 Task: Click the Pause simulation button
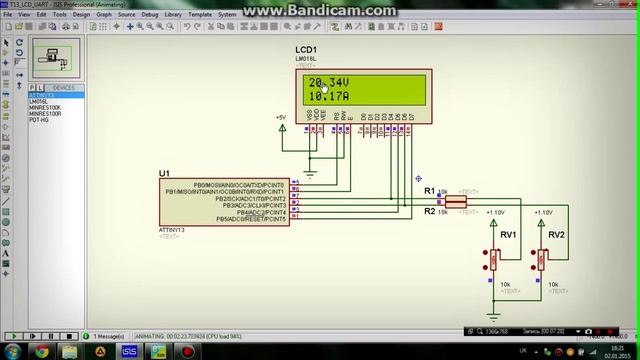tap(51, 336)
